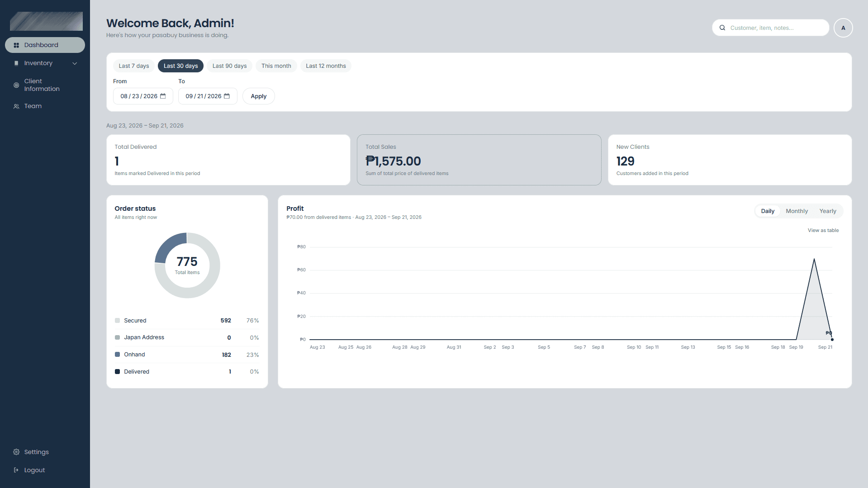Open the Client Information page
This screenshot has height=488, width=868.
[x=45, y=85]
